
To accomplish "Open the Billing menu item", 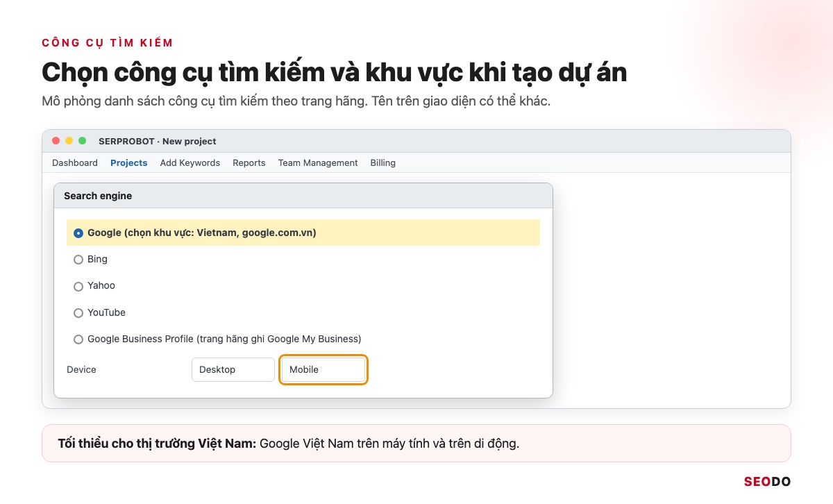I will [383, 162].
